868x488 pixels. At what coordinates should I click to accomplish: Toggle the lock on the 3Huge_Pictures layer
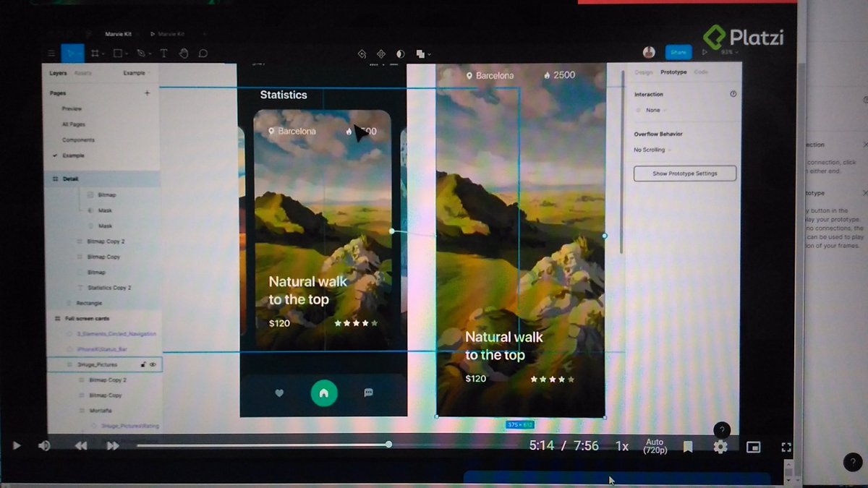pyautogui.click(x=143, y=364)
